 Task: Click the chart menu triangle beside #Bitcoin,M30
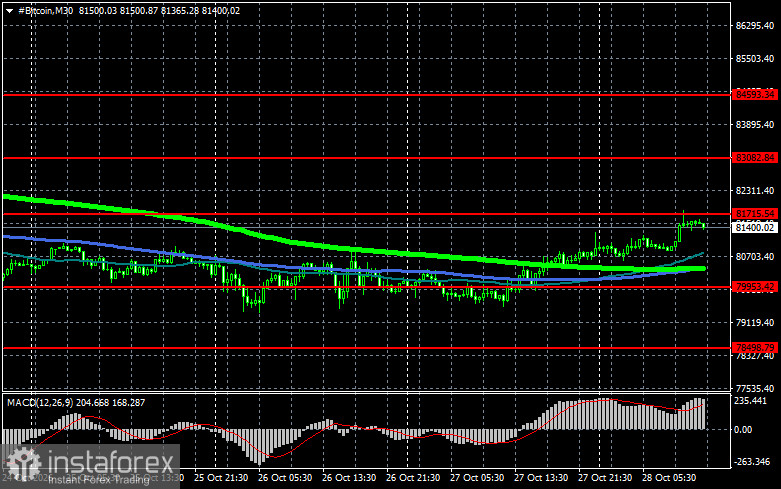(x=9, y=11)
